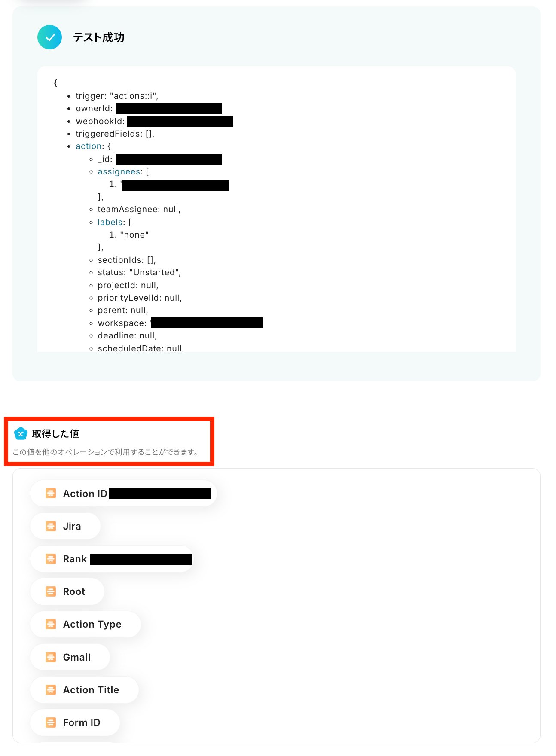Click the orange icon on Gmail chip

[x=51, y=657]
